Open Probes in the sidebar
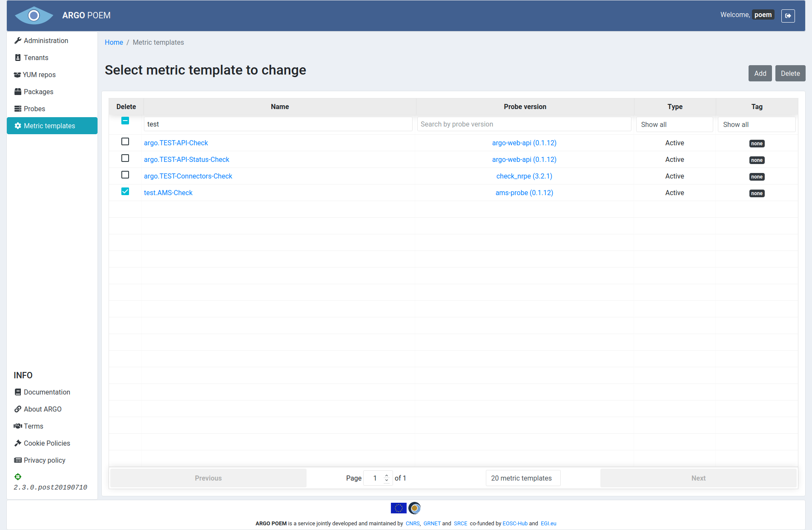The image size is (812, 530). click(x=52, y=109)
